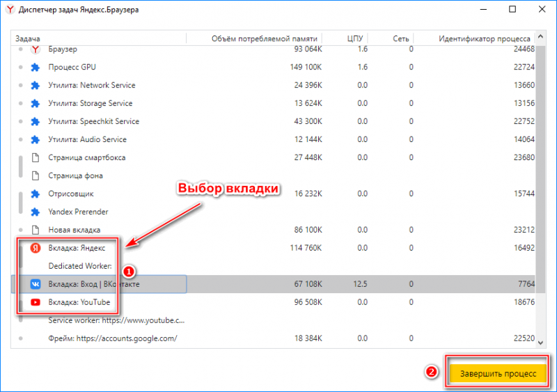
Task: Click the puzzle icon beside Процесс GPU
Action: click(x=36, y=67)
